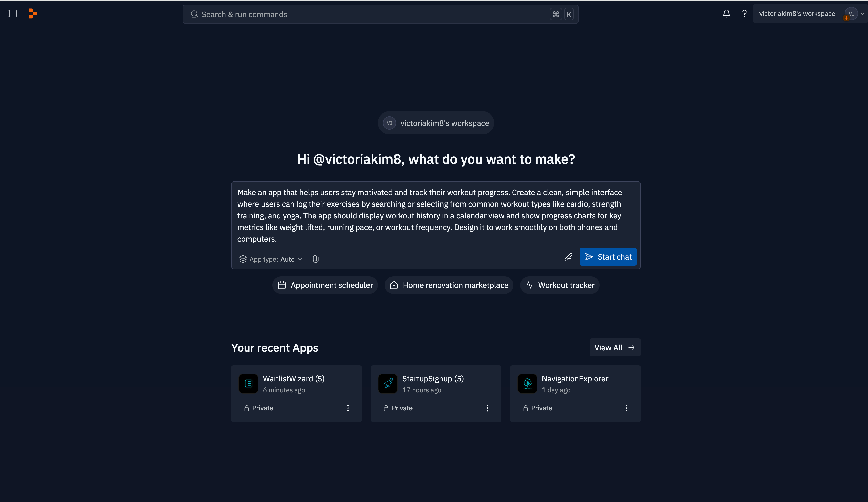868x502 pixels.
Task: Select the Workout tracker suggestion chip
Action: [560, 285]
